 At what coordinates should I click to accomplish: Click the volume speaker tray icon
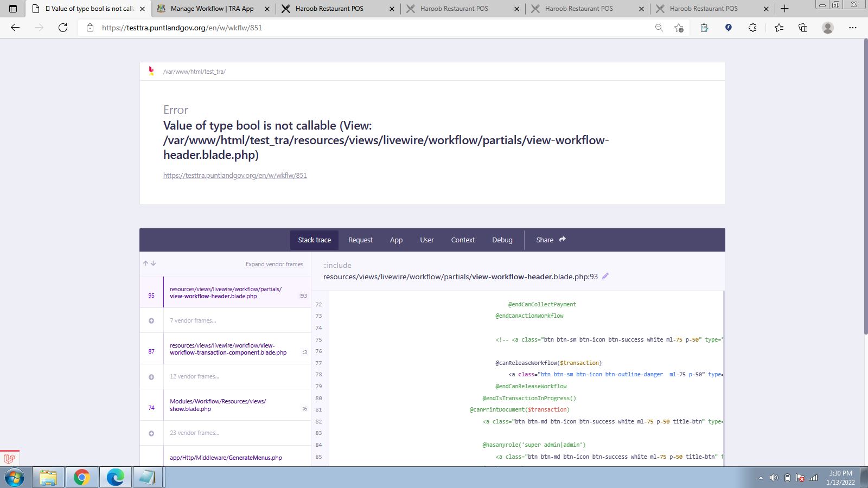point(774,478)
